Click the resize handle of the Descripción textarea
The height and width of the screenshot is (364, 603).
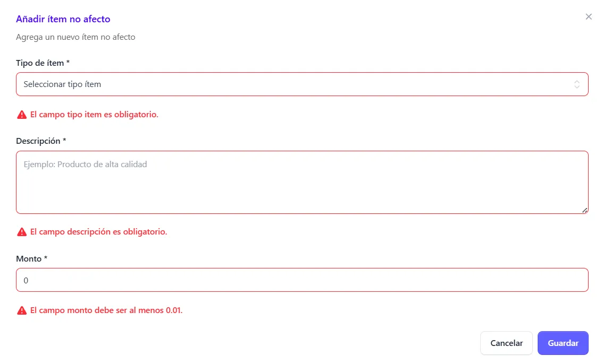point(584,210)
